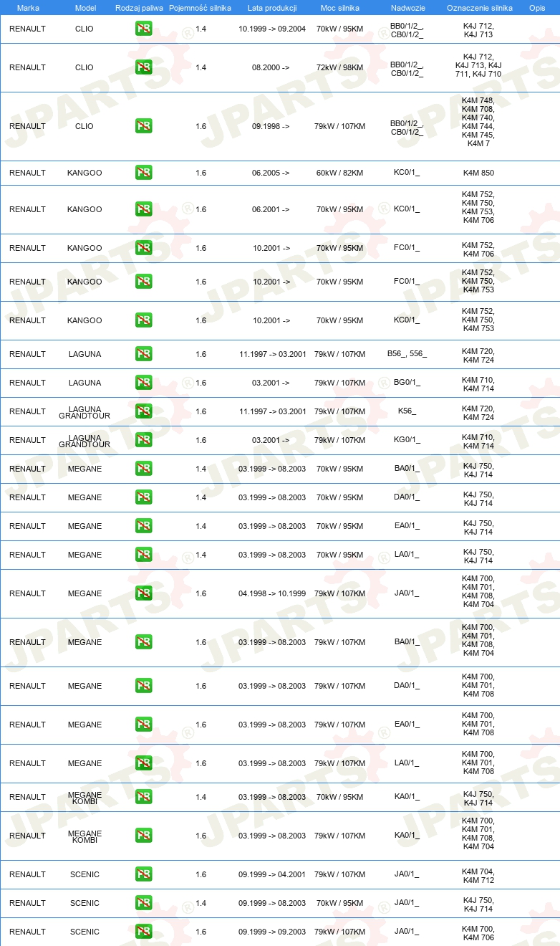
Task: Click the Model column header
Action: pos(85,8)
